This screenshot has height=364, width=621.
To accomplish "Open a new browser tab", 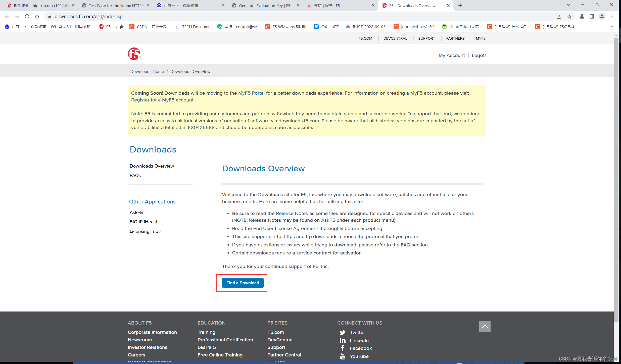I will (x=460, y=6).
